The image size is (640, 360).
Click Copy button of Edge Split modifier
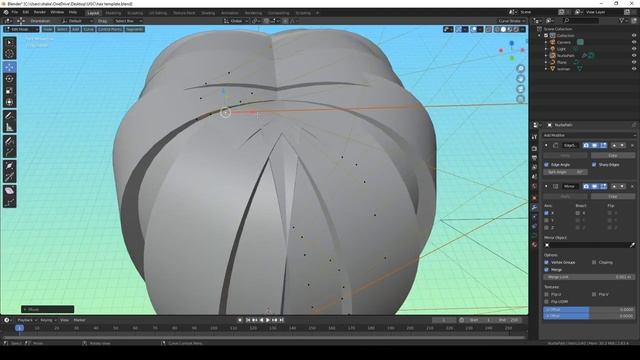pos(613,156)
